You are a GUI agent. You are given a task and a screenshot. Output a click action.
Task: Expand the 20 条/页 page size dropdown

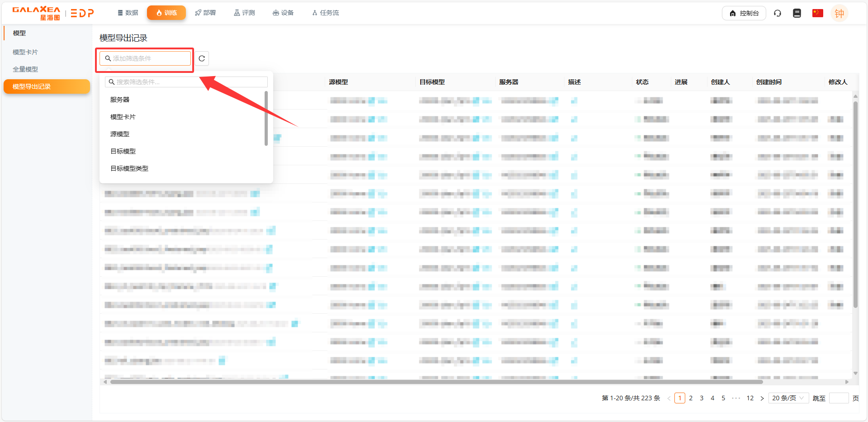(788, 398)
